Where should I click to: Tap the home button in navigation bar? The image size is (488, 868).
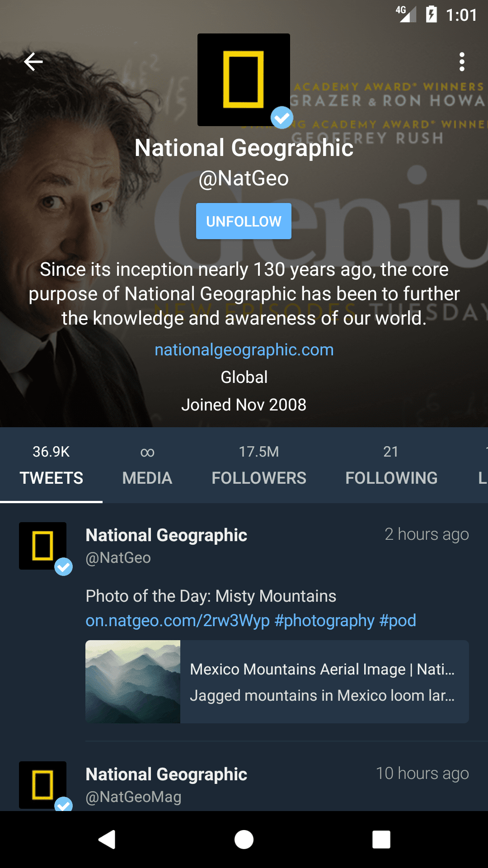click(244, 840)
